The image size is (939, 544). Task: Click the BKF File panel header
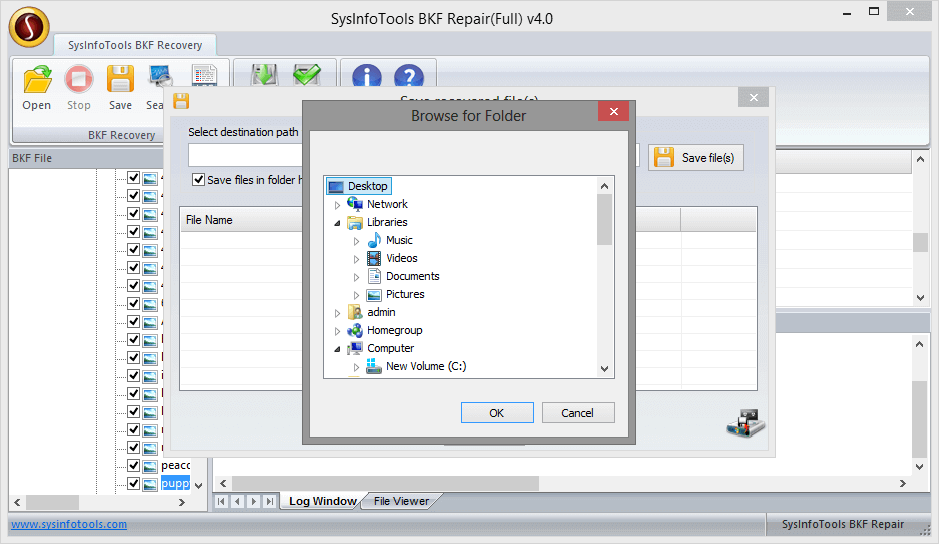[85, 158]
